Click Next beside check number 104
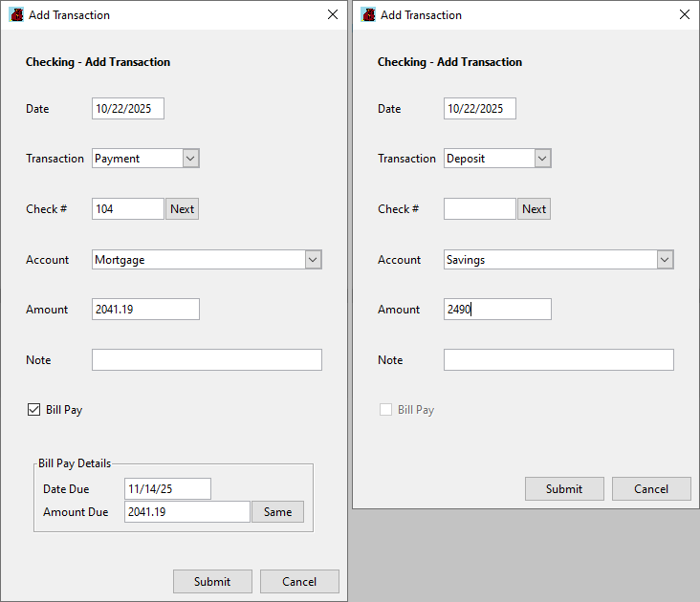The height and width of the screenshot is (602, 700). coord(182,209)
